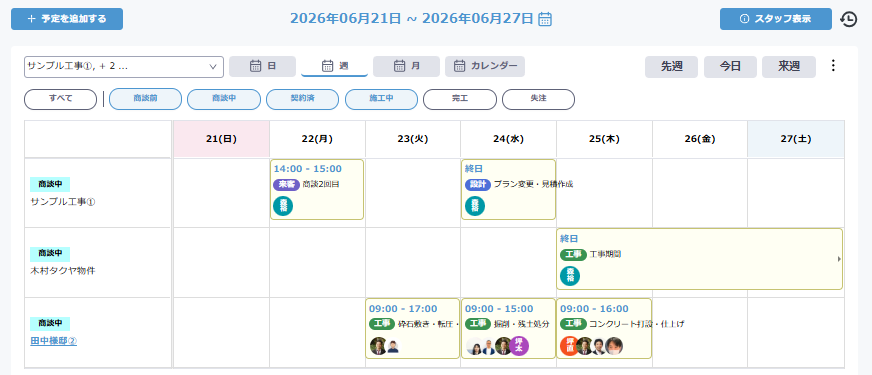872x375 pixels.
Task: Expand the サンプル工事① project dropdown
Action: (124, 67)
